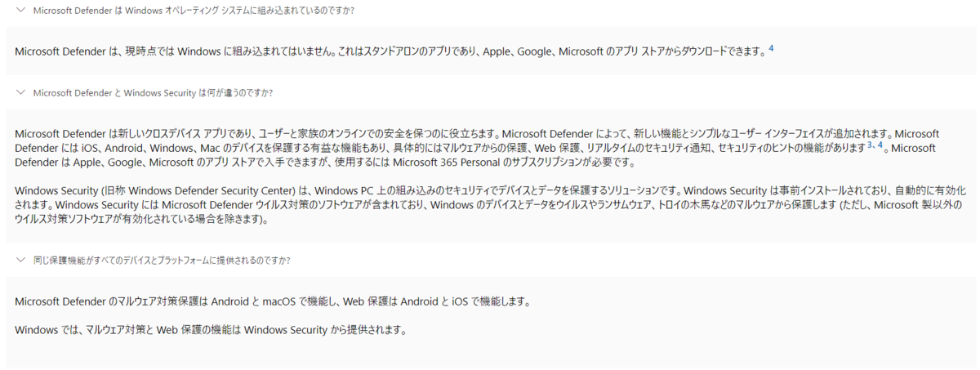Image resolution: width=980 pixels, height=370 pixels.
Task: Collapse chevron next to Windows Security は何が違う question
Action: (20, 92)
